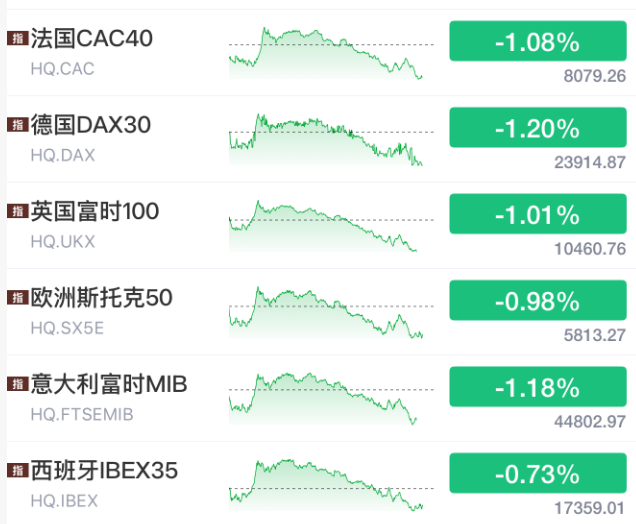The image size is (636, 524).
Task: View the 欧洲斯托克50 sparkline chart
Action: tap(330, 311)
